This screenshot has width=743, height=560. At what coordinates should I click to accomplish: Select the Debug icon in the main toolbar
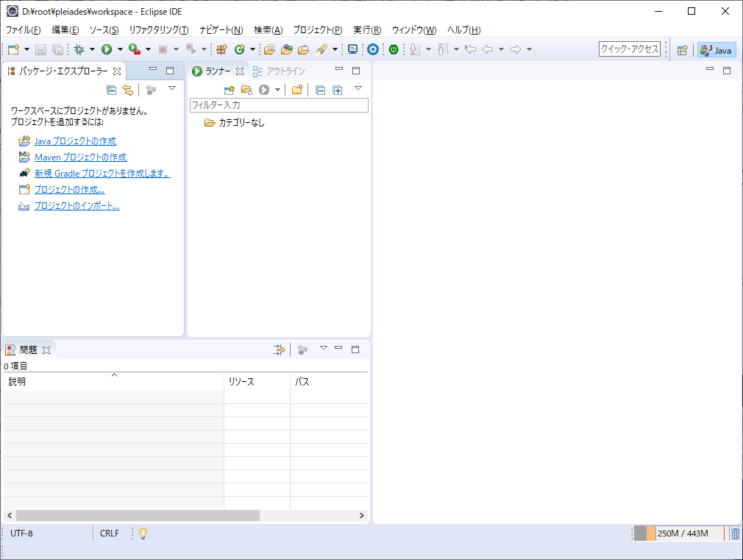(x=79, y=50)
